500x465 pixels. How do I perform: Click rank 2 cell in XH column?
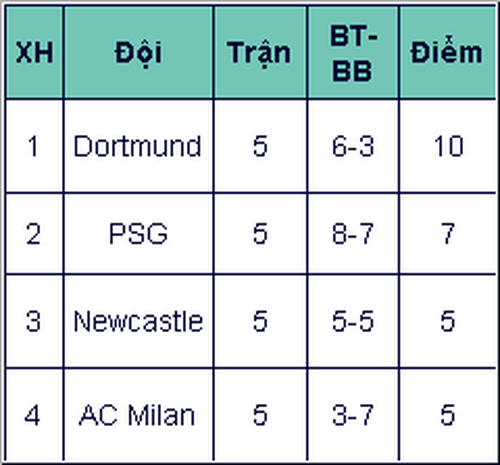[34, 233]
